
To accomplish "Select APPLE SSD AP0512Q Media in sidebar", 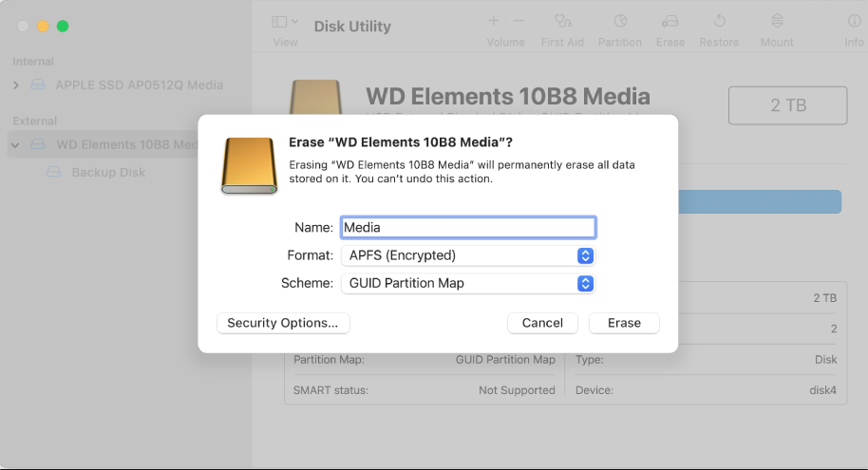I will 139,85.
